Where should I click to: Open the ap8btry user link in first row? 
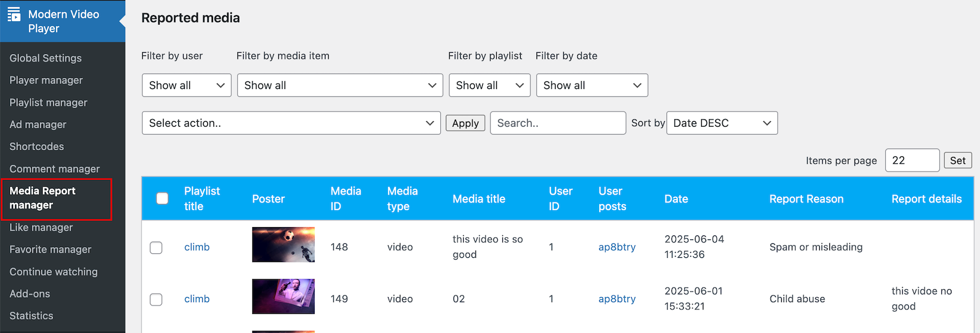pos(617,247)
